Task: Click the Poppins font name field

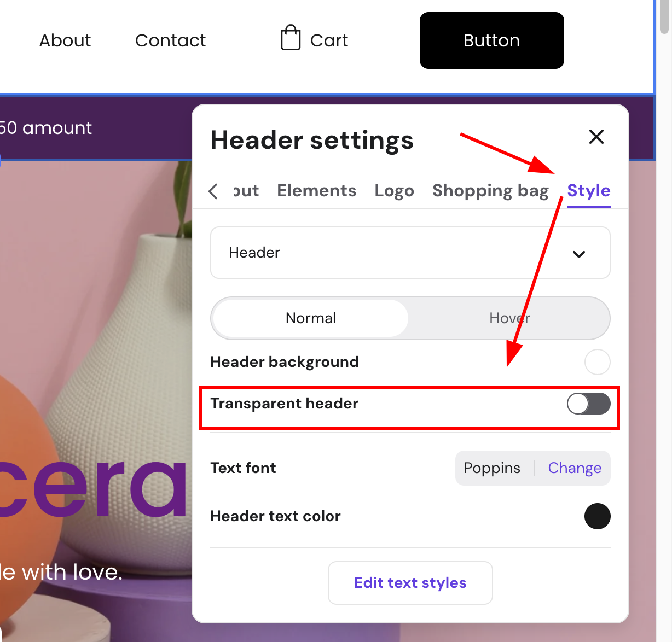Action: tap(491, 468)
